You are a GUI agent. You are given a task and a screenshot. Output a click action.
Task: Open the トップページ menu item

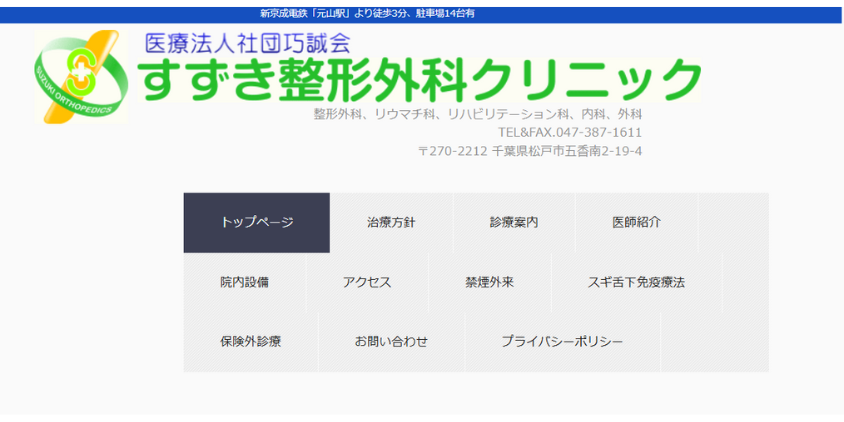[257, 223]
